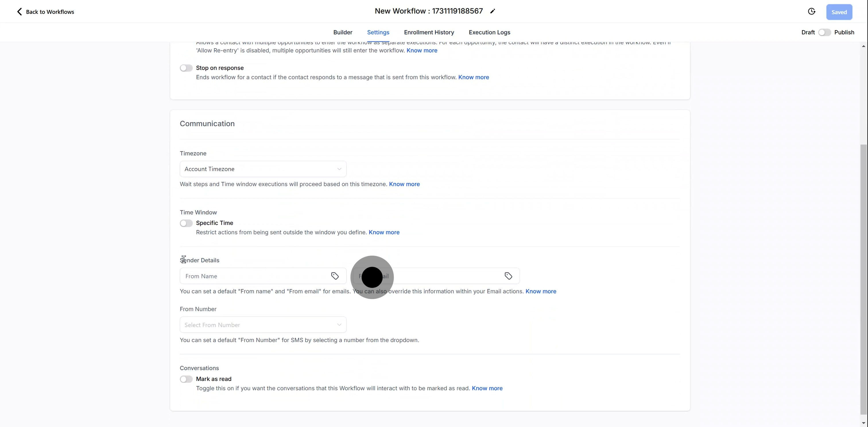Click the 'Conversations' label

[x=199, y=368]
